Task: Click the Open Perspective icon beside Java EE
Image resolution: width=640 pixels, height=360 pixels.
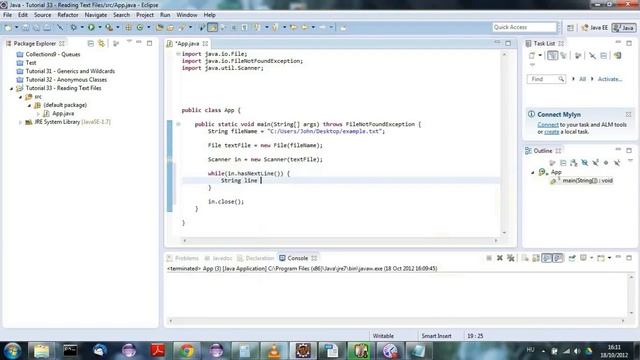Action: (x=570, y=28)
